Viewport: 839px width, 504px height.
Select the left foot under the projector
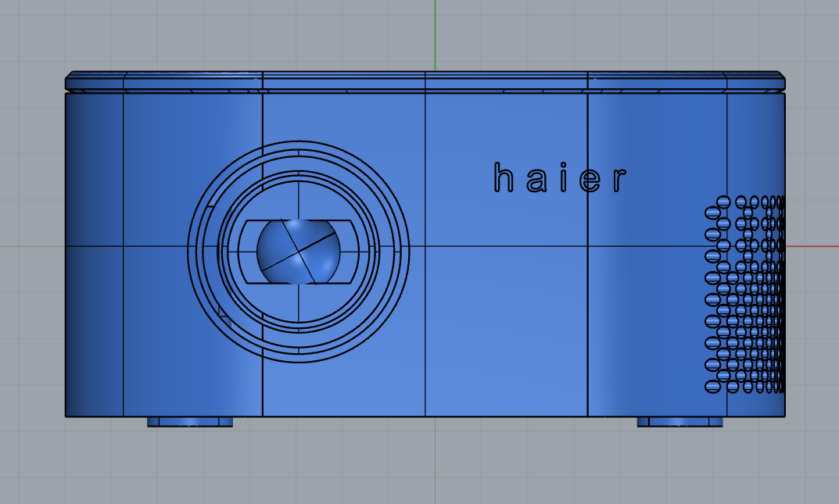(190, 422)
